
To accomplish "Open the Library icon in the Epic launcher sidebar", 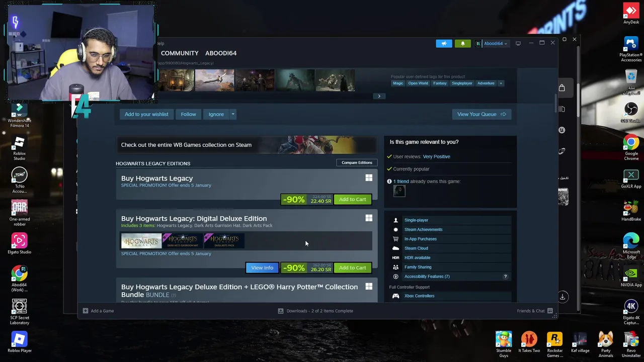I will 562,109.
